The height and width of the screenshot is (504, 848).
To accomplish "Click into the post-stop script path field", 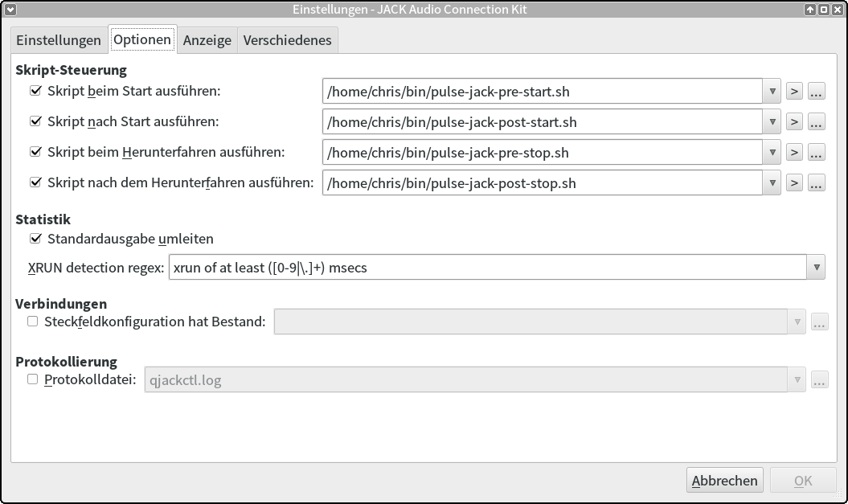I will click(543, 182).
